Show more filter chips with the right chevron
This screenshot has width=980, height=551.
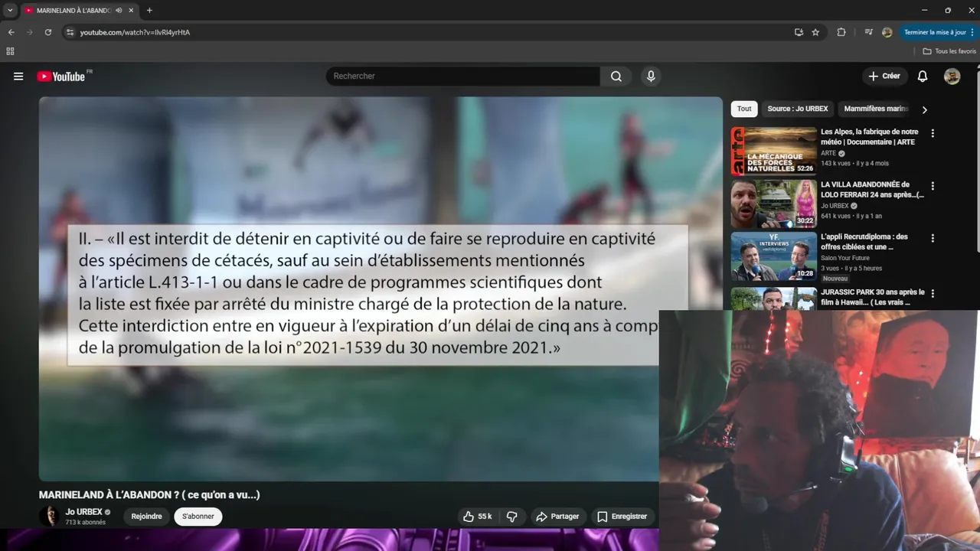pyautogui.click(x=924, y=109)
